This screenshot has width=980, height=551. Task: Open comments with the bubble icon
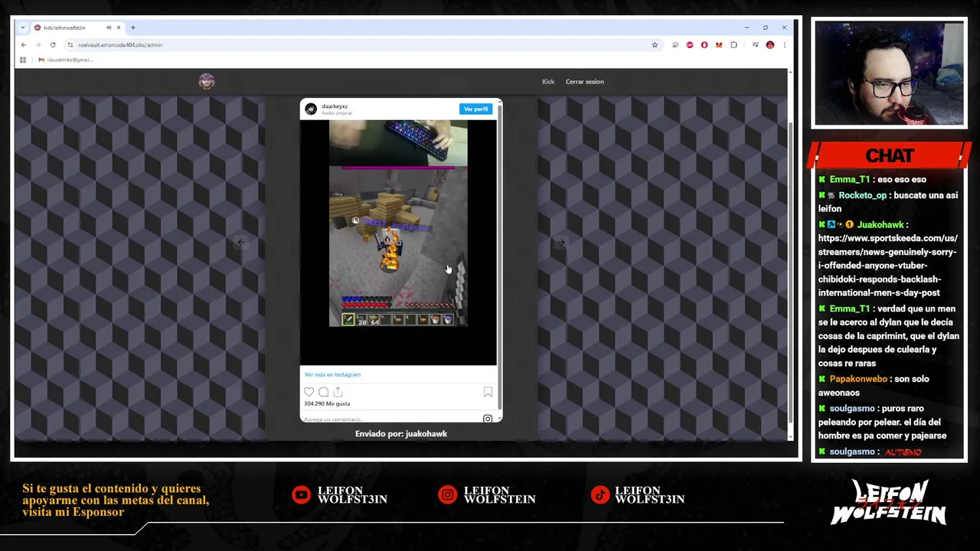pyautogui.click(x=323, y=392)
